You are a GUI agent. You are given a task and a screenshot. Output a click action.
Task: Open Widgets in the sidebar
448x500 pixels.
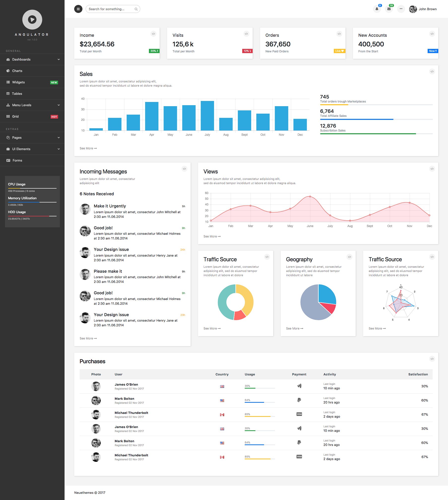coord(32,82)
